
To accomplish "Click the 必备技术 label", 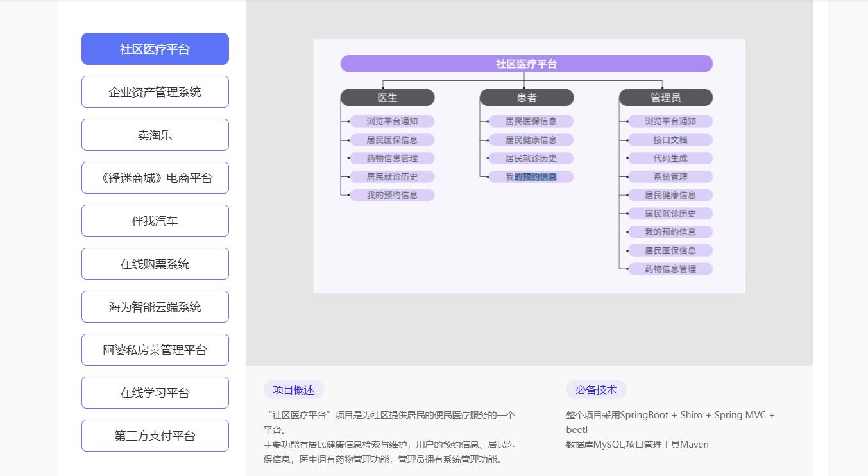I will click(x=596, y=389).
